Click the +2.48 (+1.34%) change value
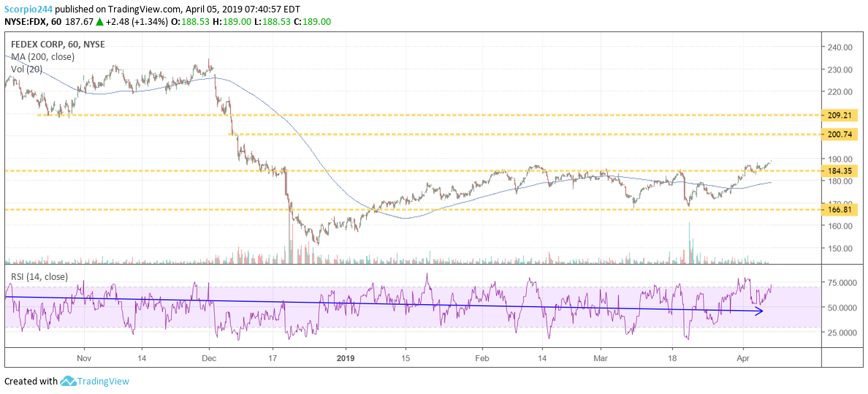Viewport: 868px width, 394px height. click(x=136, y=22)
